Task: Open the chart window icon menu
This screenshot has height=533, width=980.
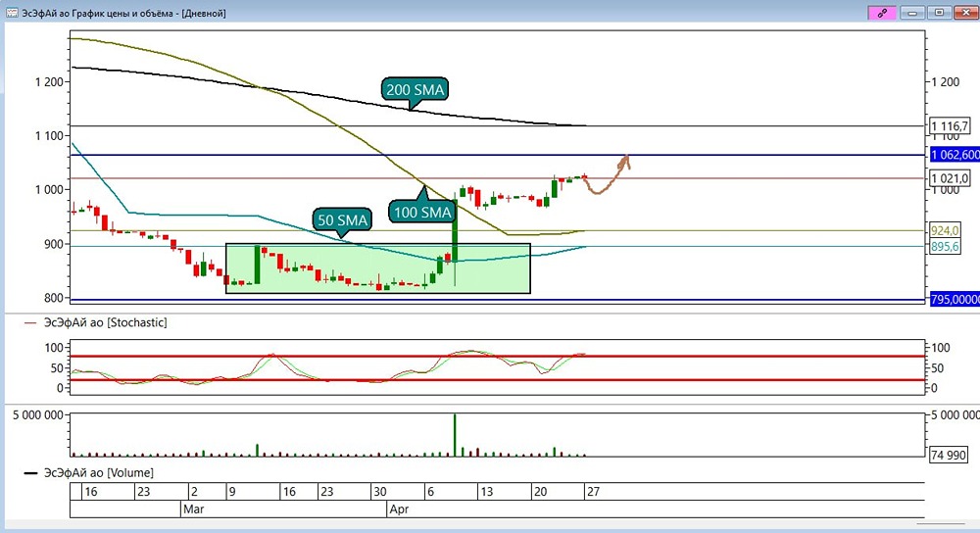Action: click(11, 13)
